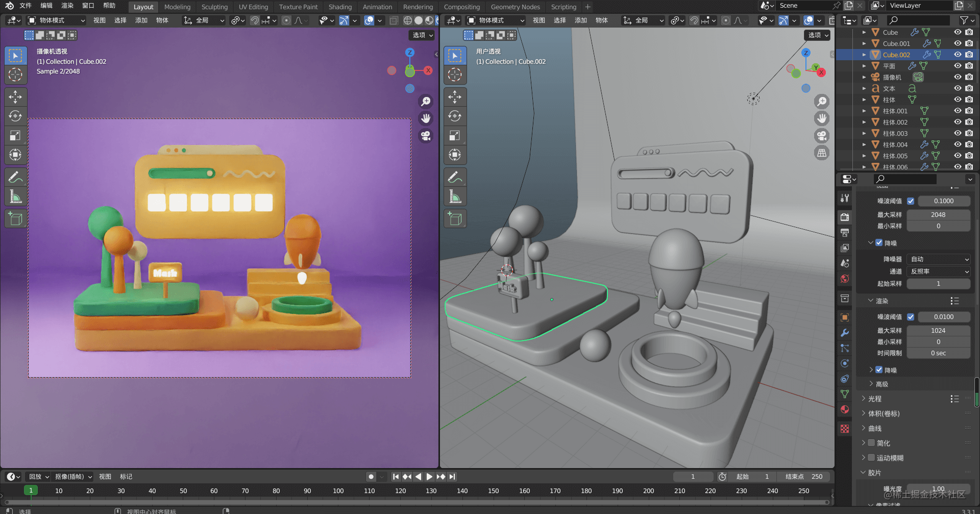Select the Measure tool in left viewport
The height and width of the screenshot is (514, 980).
(x=15, y=197)
